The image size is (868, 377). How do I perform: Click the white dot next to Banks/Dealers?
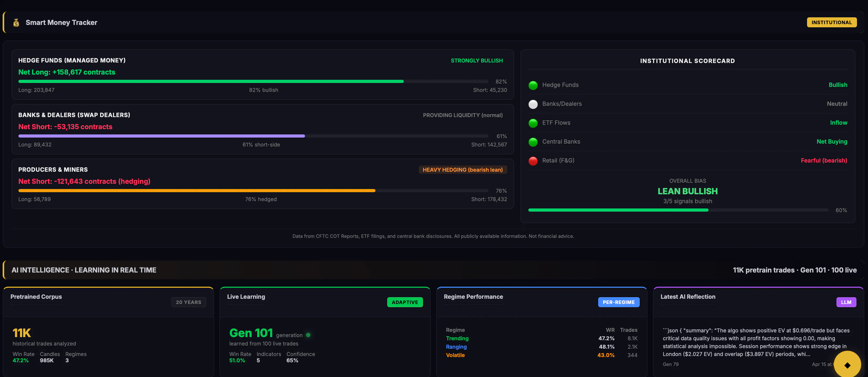click(x=533, y=104)
